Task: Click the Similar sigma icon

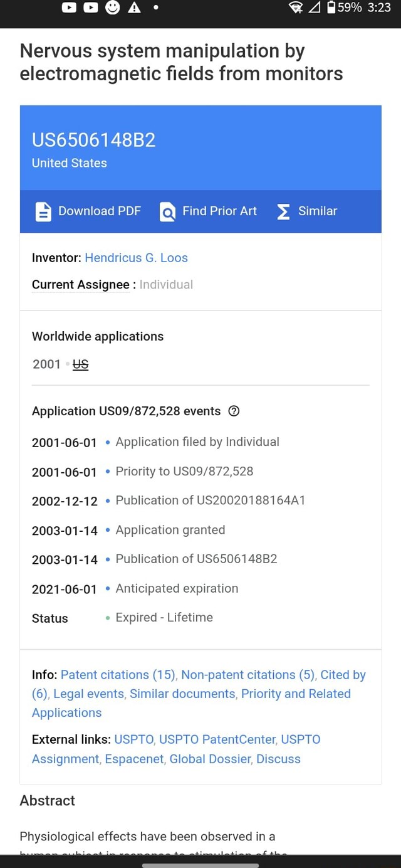Action: [283, 212]
